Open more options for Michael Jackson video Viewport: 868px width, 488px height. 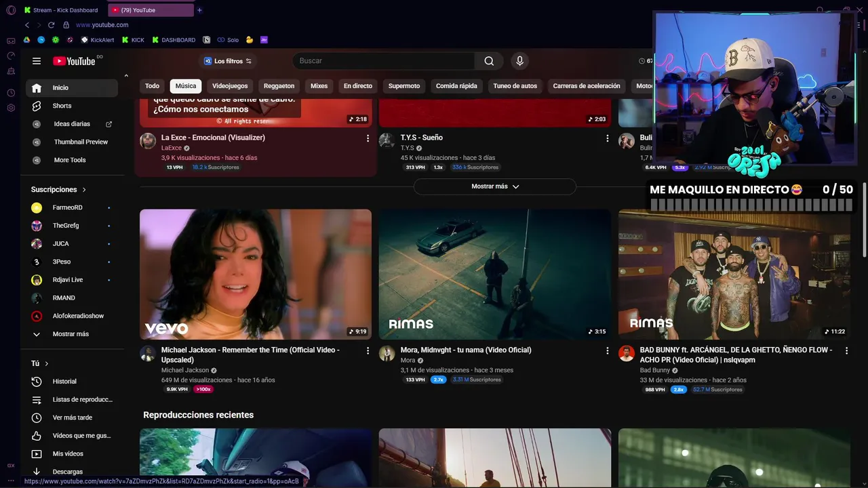[368, 350]
